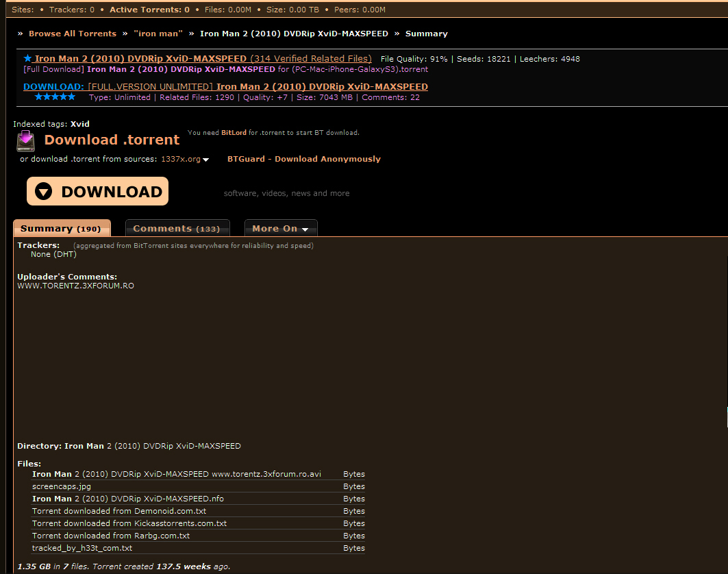Click the Active Torrents: 0 stat
The width and height of the screenshot is (728, 574).
[149, 10]
